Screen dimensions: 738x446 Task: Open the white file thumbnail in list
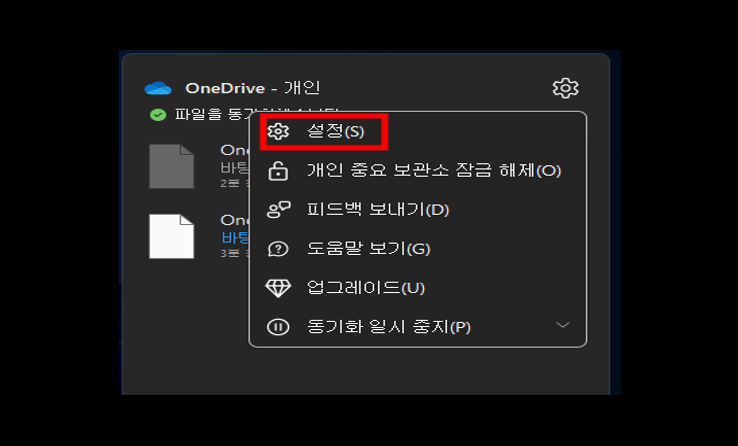coord(171,236)
